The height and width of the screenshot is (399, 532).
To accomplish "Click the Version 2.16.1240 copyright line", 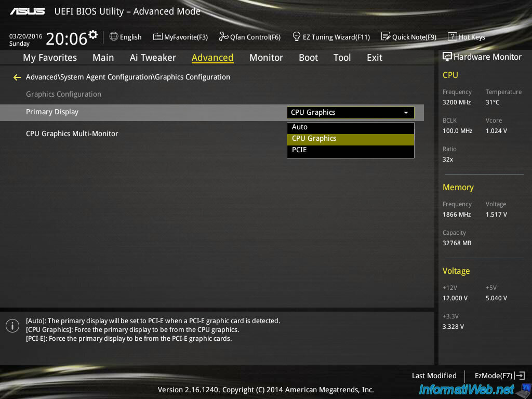I will [265, 390].
